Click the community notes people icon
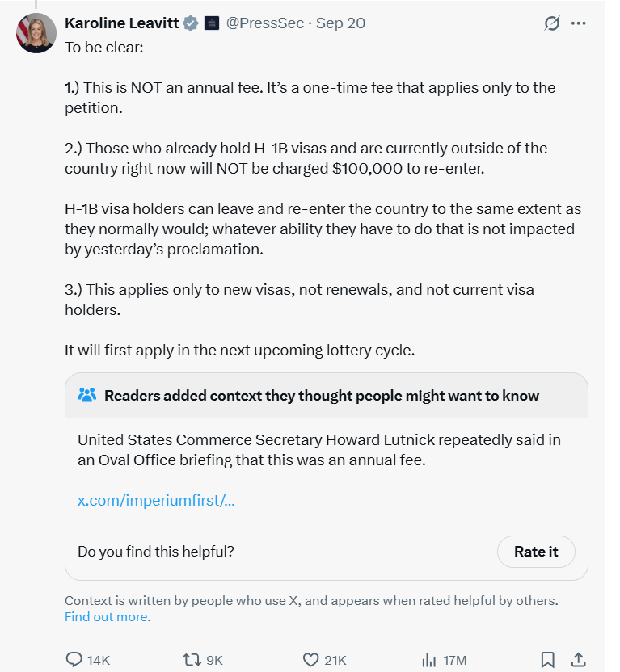 point(87,395)
